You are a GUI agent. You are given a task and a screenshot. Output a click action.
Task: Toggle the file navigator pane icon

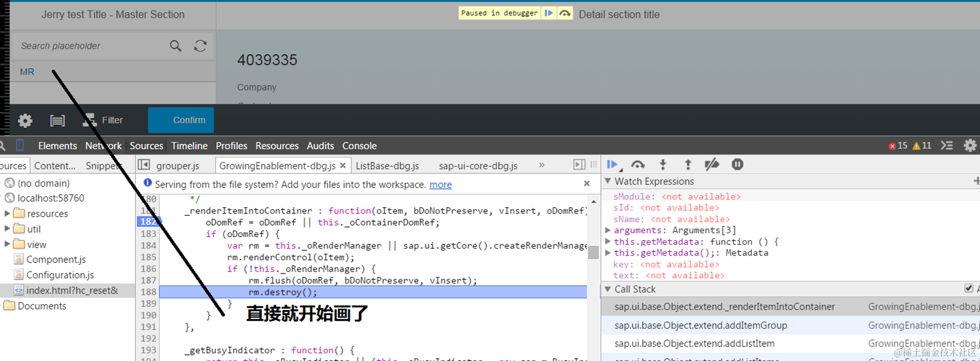click(144, 165)
